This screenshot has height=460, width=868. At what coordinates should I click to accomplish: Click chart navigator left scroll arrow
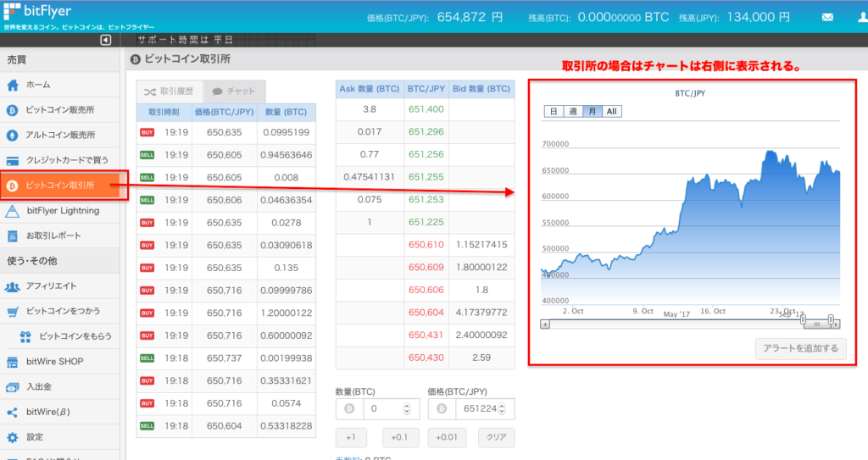tap(545, 324)
